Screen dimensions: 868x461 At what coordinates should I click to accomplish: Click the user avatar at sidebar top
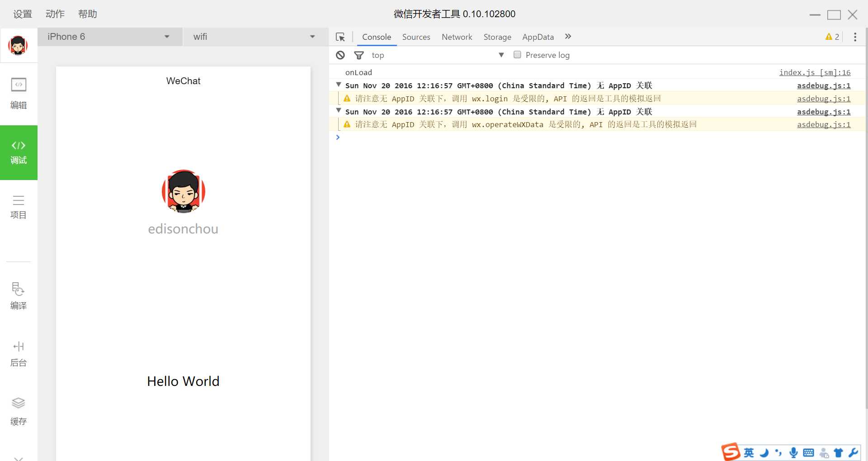[x=18, y=45]
